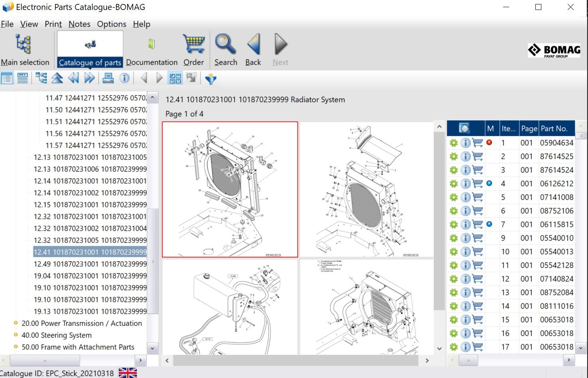Image resolution: width=588 pixels, height=378 pixels.
Task: Open the Options menu
Action: click(112, 24)
